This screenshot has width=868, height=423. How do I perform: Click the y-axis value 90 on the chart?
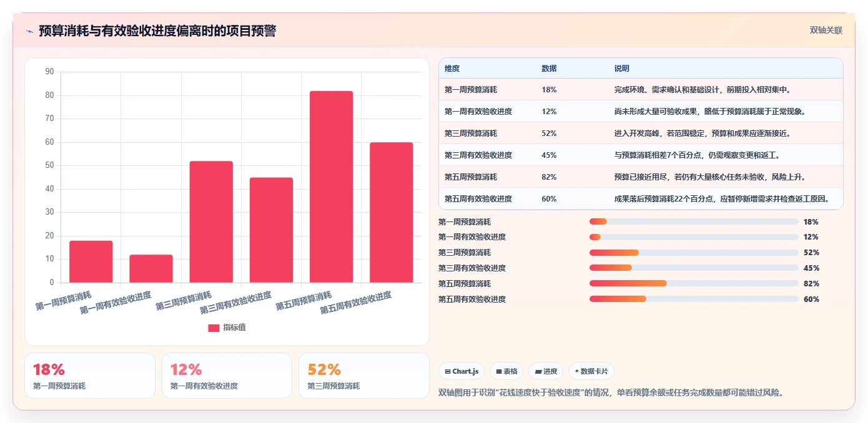click(x=50, y=72)
